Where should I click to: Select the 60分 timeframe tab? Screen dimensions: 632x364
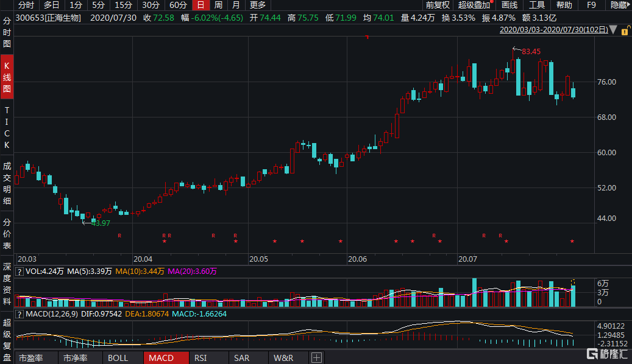pos(178,5)
